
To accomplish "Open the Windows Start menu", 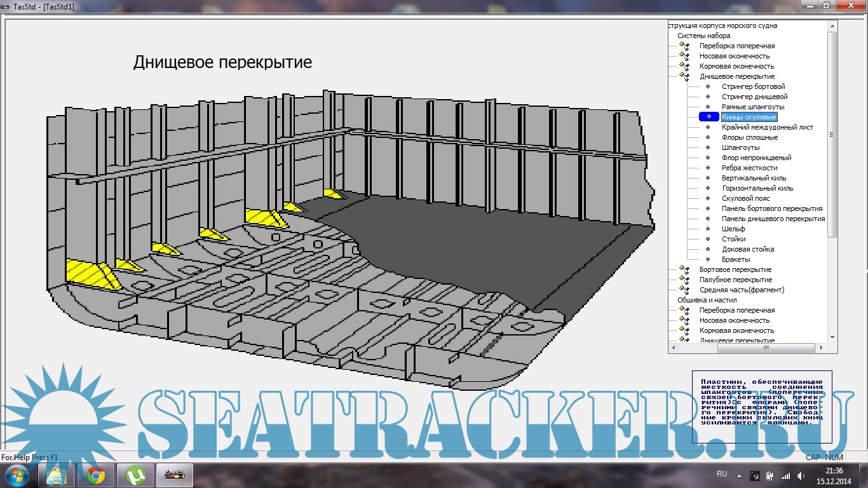I will pyautogui.click(x=17, y=475).
